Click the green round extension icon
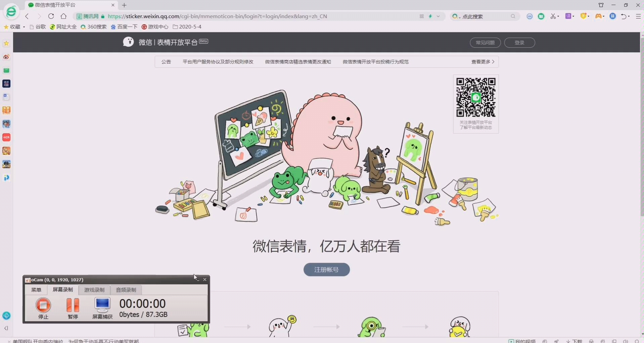644x343 pixels. click(x=541, y=16)
